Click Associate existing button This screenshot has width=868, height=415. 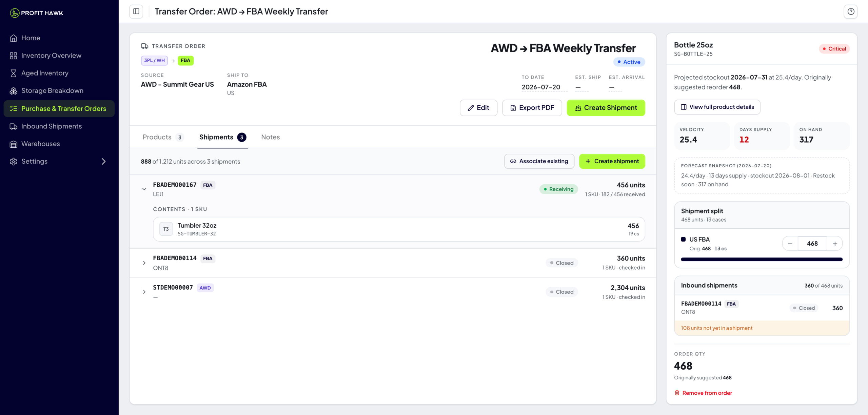tap(539, 161)
